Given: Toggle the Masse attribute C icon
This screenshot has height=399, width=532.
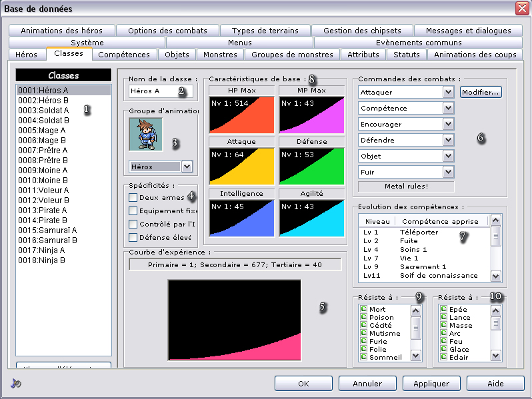Looking at the screenshot, I should 443,325.
